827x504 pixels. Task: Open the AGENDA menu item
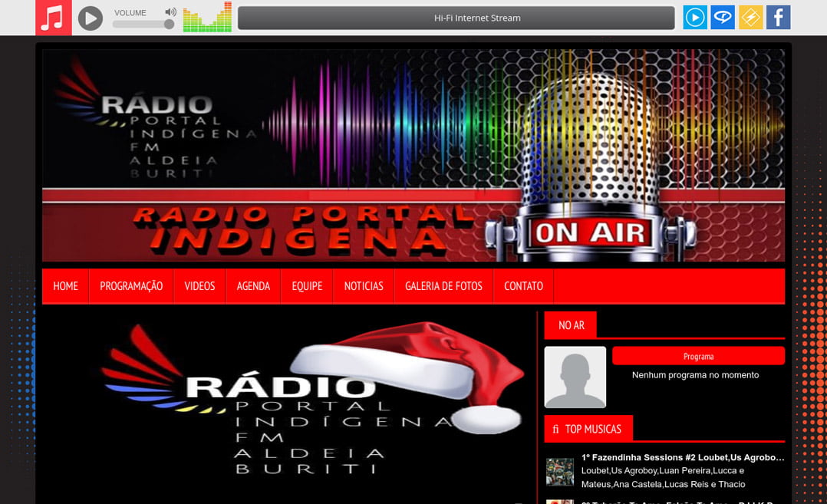tap(253, 286)
